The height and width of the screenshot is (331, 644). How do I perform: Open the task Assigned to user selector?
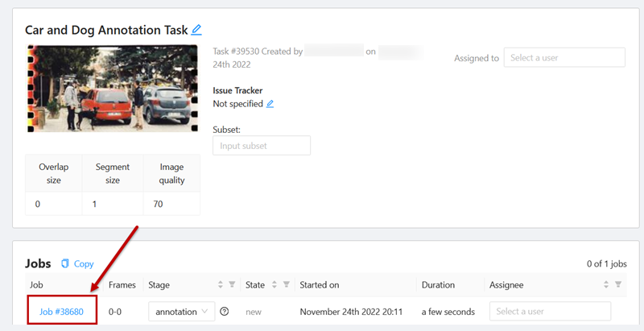tap(563, 57)
